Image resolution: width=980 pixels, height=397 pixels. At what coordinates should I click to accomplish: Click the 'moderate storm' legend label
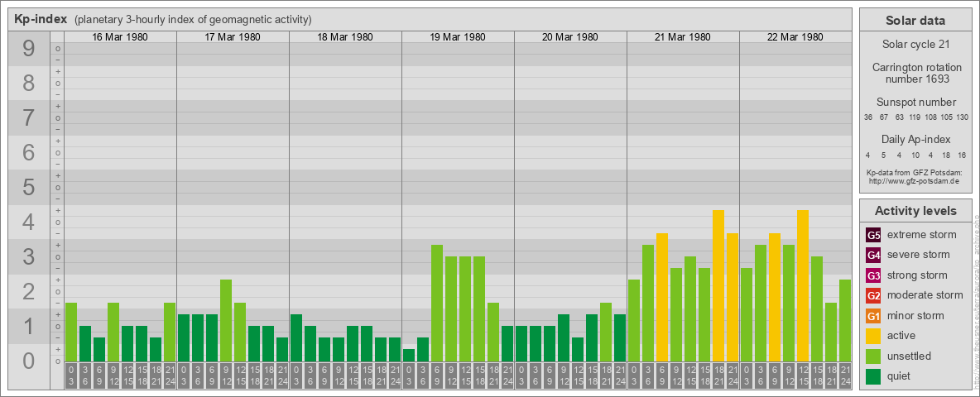[x=925, y=295]
